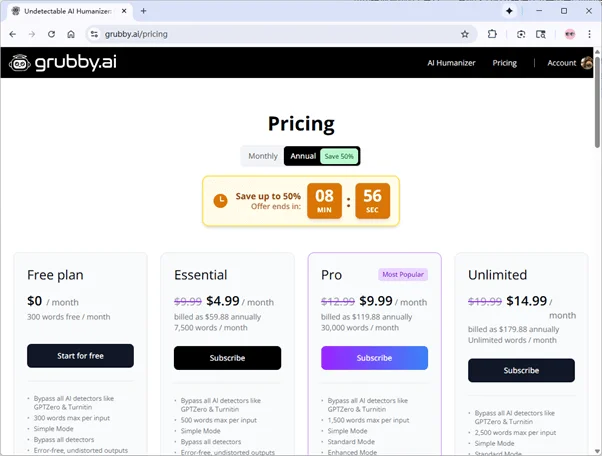Open the browser extensions puzzle icon
Image resolution: width=602 pixels, height=456 pixels.
(x=493, y=34)
